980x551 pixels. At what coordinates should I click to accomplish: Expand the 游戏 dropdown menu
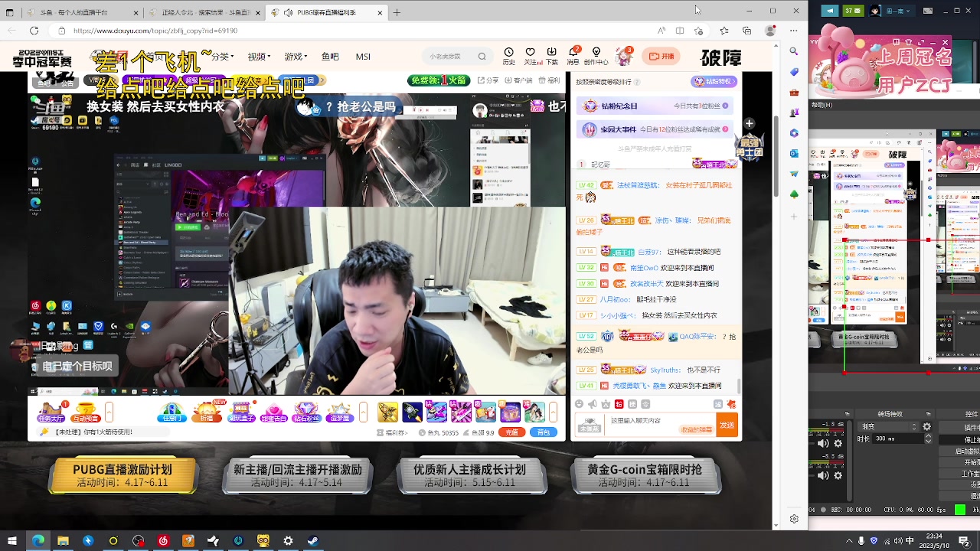click(x=295, y=57)
